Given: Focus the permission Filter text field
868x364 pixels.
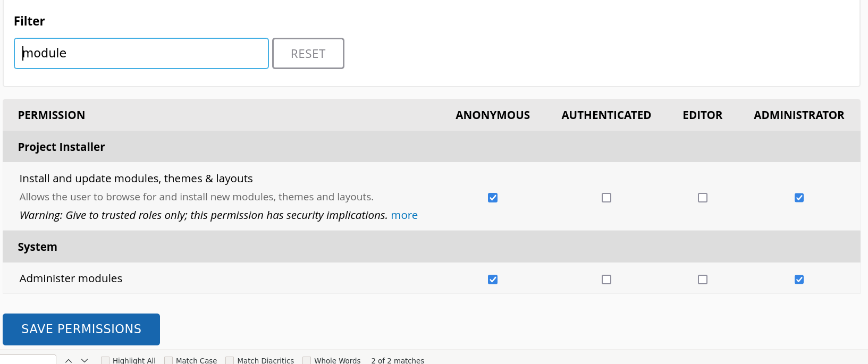Looking at the screenshot, I should point(141,54).
